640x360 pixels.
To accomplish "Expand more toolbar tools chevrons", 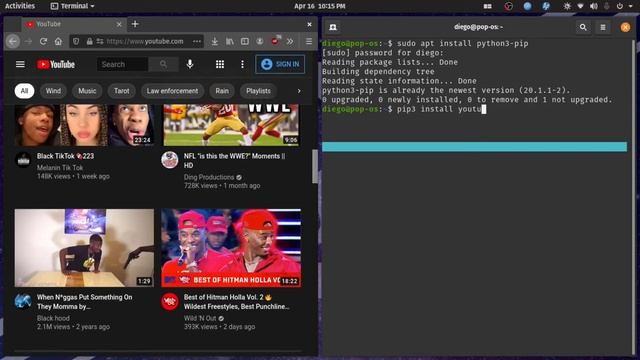I will coord(290,41).
